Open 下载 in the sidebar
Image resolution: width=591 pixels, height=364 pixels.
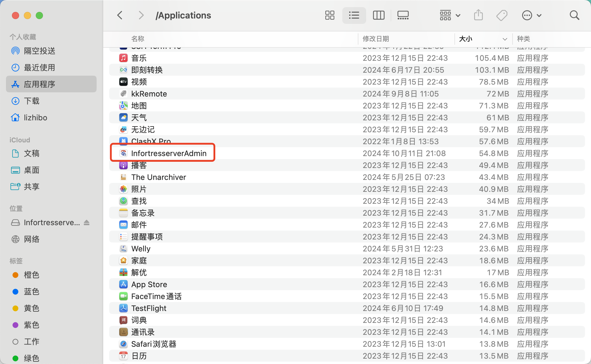point(32,101)
